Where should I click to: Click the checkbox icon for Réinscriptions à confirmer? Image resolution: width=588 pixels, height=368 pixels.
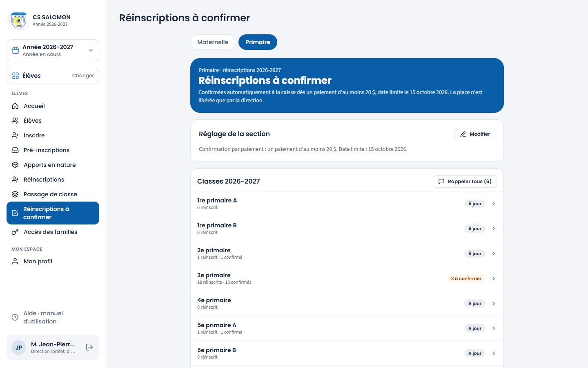pyautogui.click(x=15, y=213)
